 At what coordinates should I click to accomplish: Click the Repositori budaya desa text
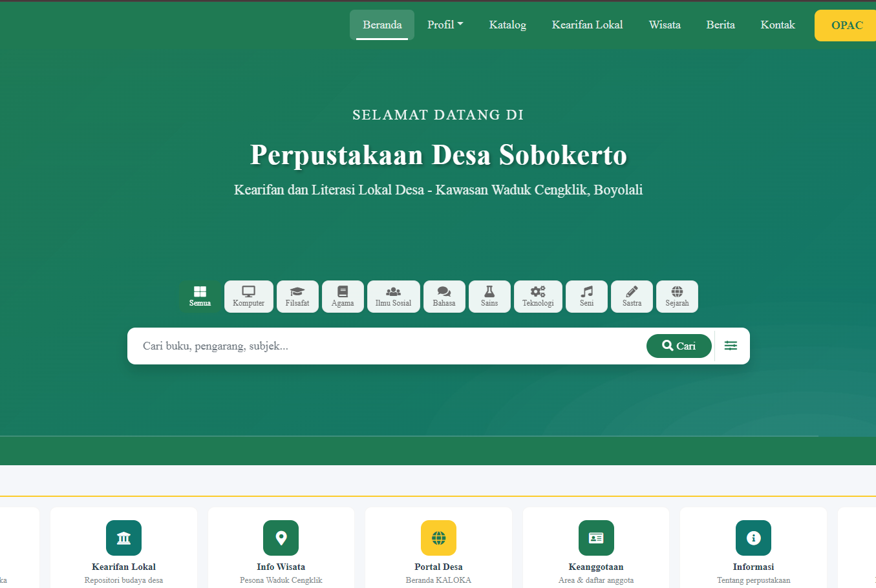click(123, 580)
